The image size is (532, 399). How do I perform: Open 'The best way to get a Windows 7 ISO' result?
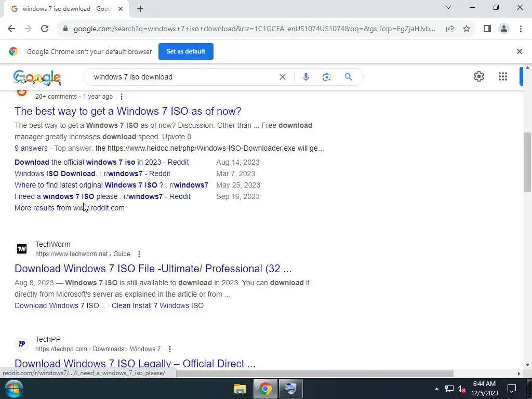(x=128, y=111)
